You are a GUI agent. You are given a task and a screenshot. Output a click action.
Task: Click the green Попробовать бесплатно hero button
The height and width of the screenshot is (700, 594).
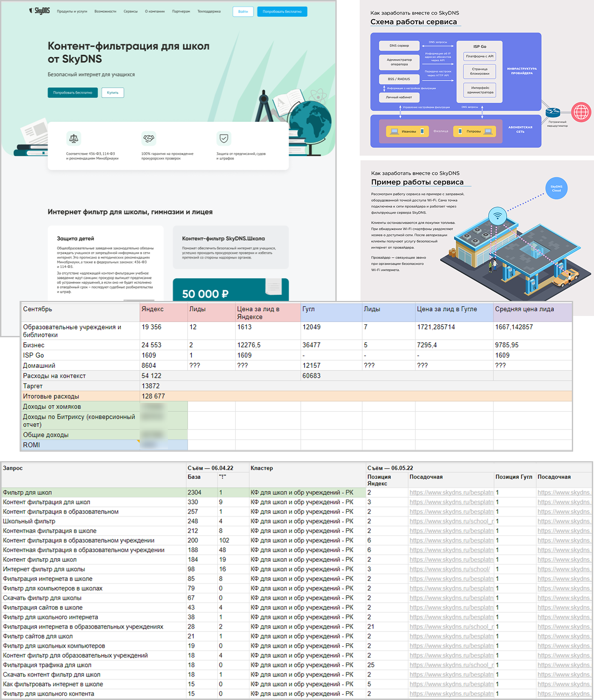[73, 93]
